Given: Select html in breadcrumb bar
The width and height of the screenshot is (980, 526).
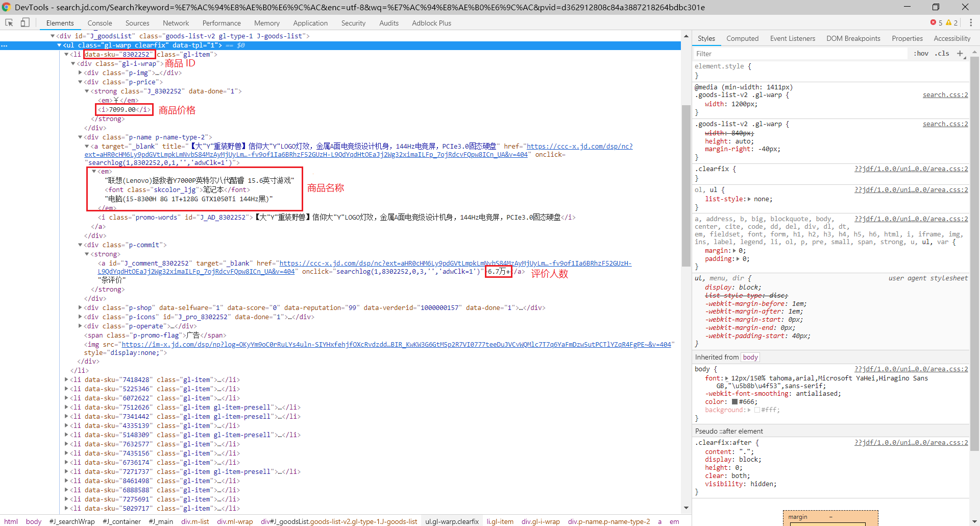Looking at the screenshot, I should coord(11,521).
